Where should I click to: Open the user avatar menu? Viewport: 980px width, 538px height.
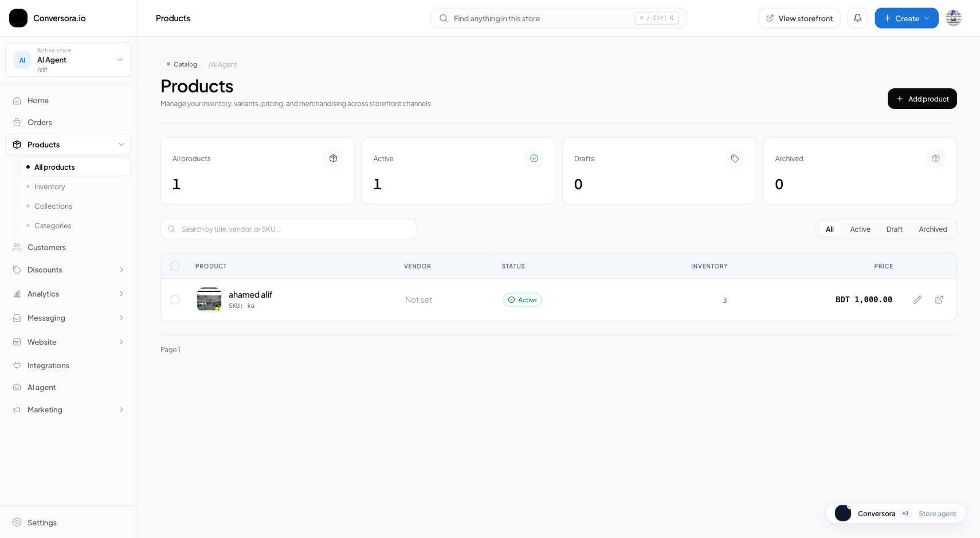(x=954, y=18)
